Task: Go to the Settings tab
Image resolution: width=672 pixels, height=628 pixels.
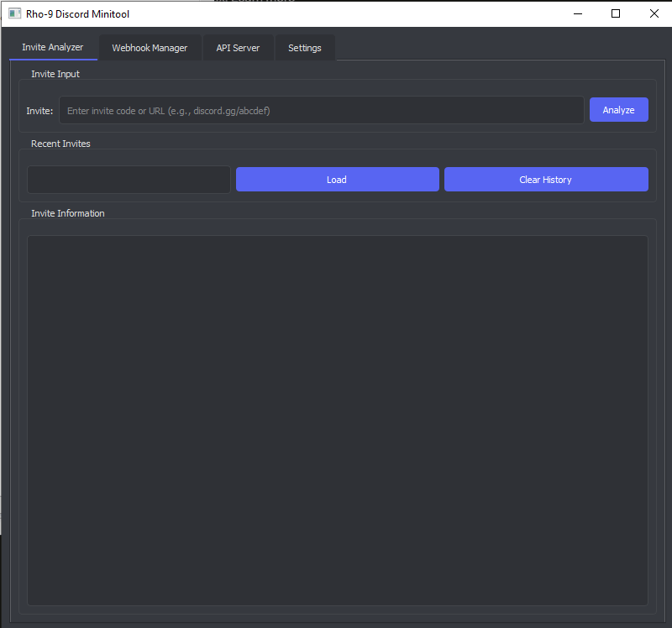Action: [x=305, y=48]
